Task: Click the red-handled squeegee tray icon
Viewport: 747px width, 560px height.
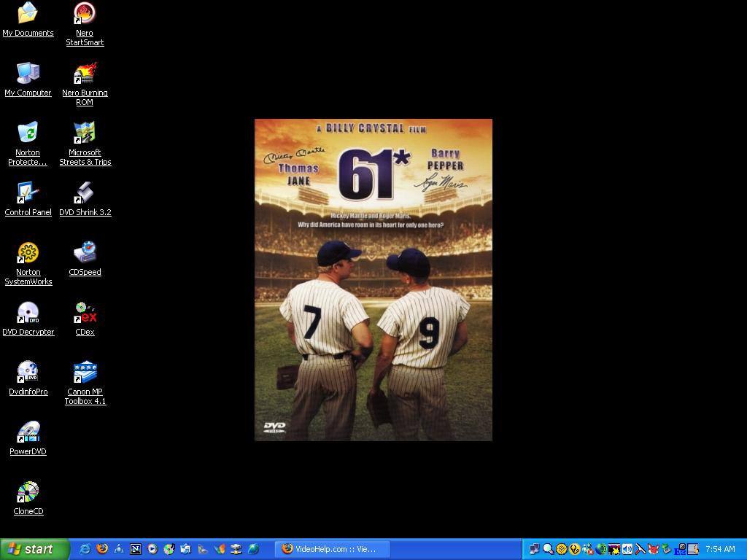Action: pos(640,549)
